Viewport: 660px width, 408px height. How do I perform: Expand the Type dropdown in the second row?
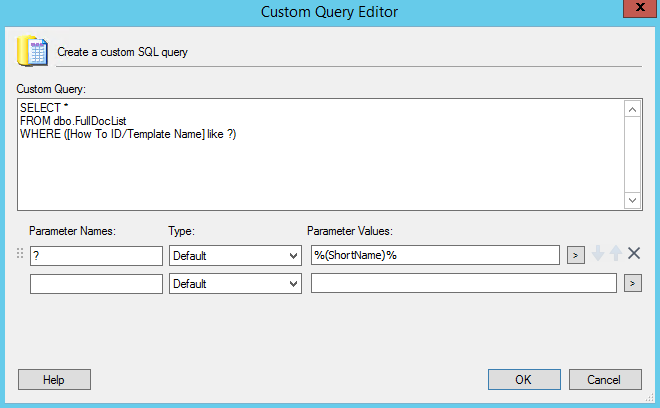235,284
